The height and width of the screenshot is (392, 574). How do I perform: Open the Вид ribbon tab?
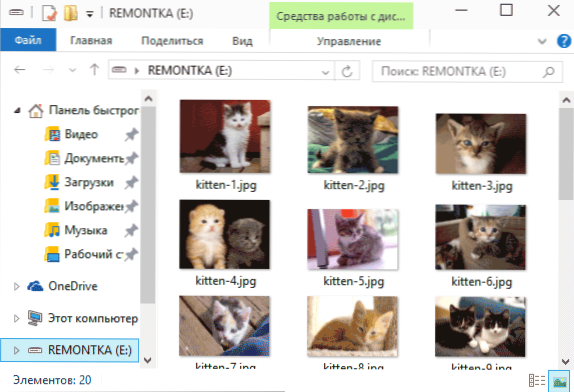click(242, 41)
